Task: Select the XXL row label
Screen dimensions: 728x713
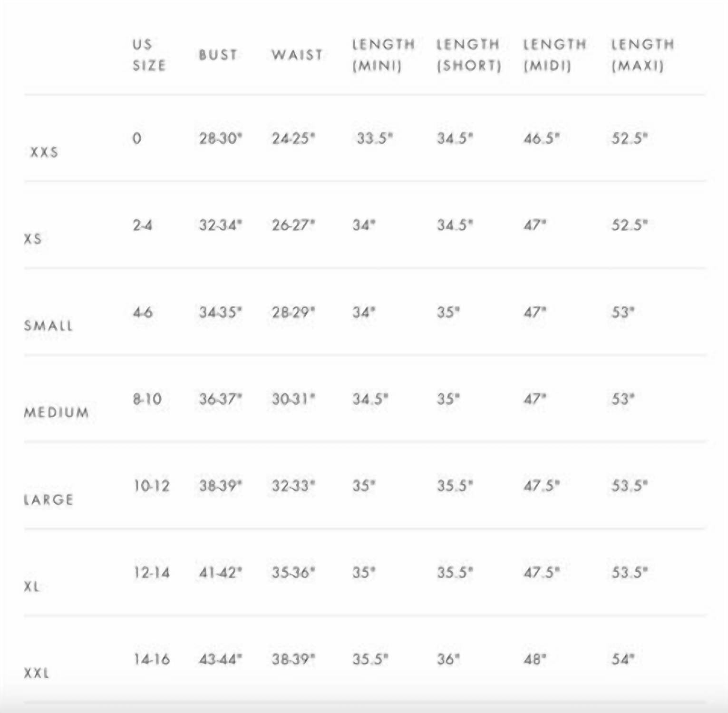Action: [x=37, y=673]
